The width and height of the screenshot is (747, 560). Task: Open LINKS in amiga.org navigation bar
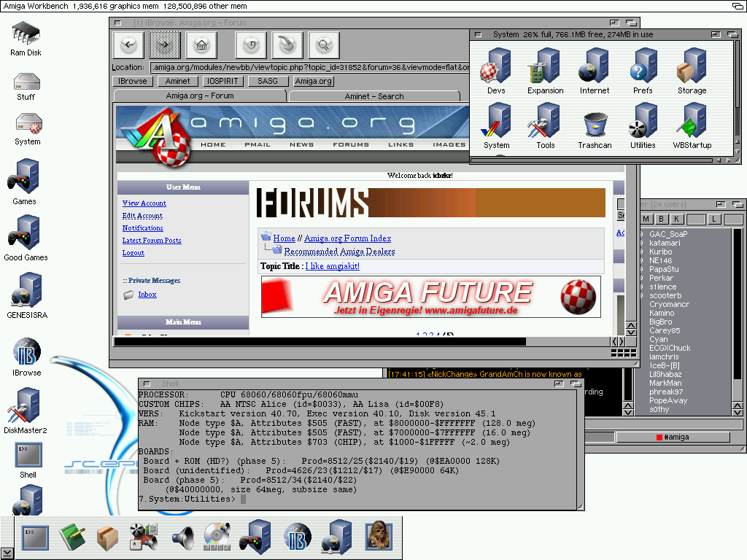coord(400,144)
